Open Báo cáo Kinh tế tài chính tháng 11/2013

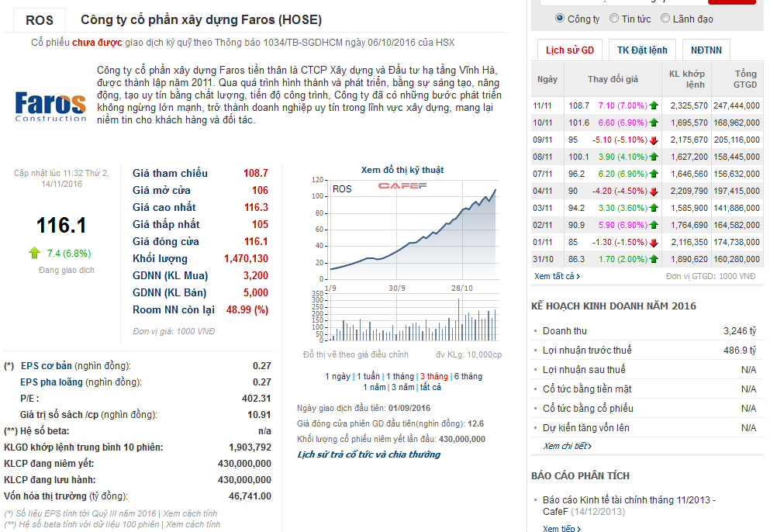(629, 506)
